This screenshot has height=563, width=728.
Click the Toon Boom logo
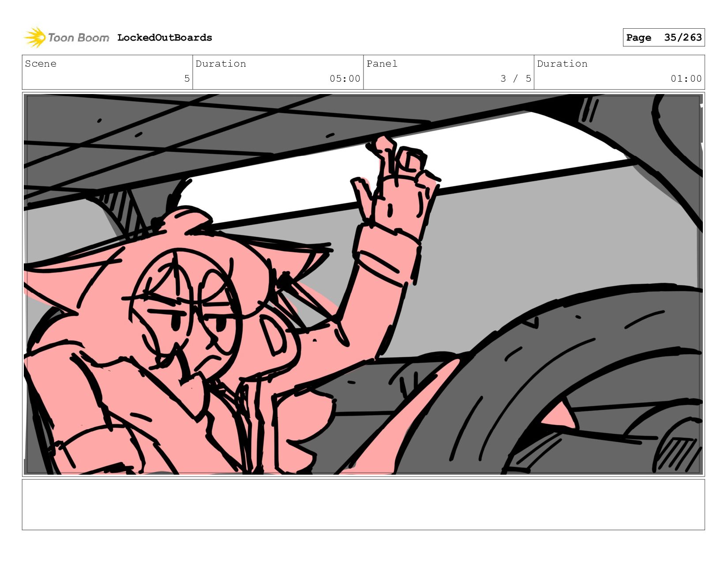(66, 38)
